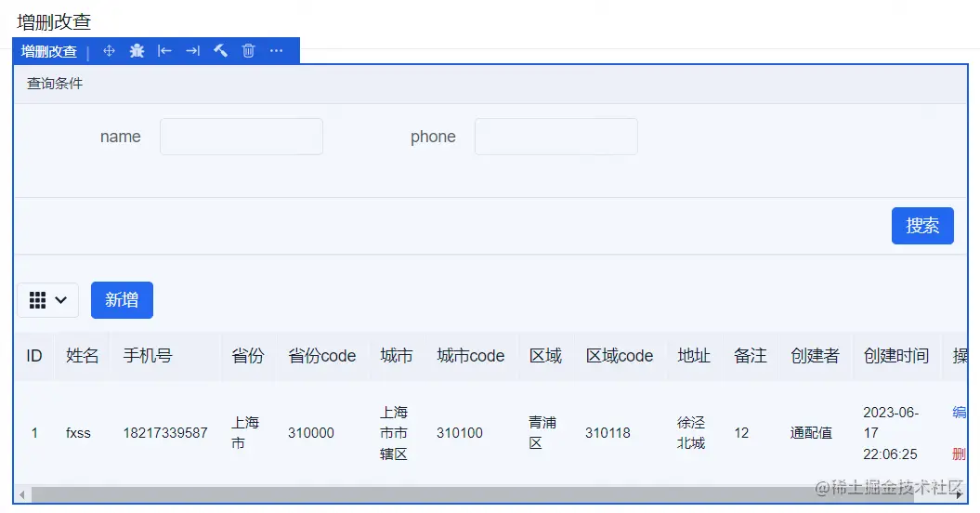Click the 310000 province code cell
Screen dimensions: 980x513
310,433
